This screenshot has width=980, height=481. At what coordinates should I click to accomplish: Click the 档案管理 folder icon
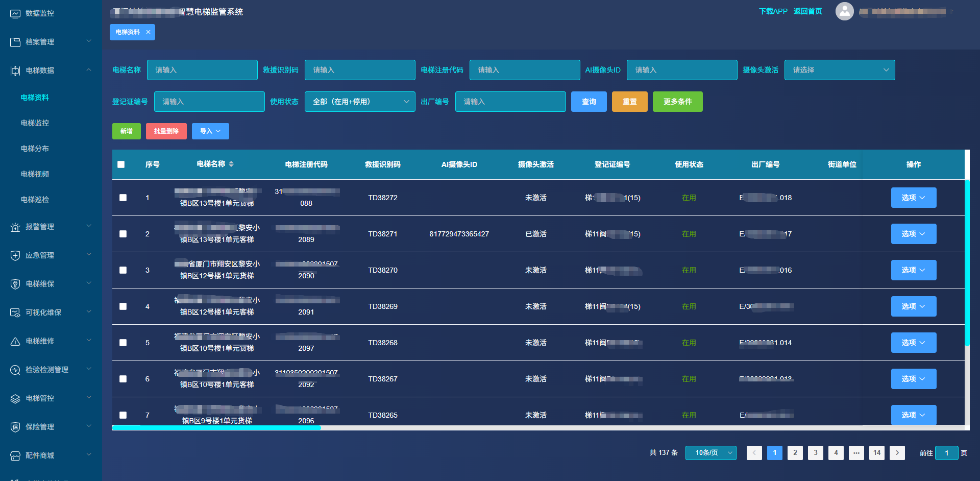pyautogui.click(x=15, y=42)
